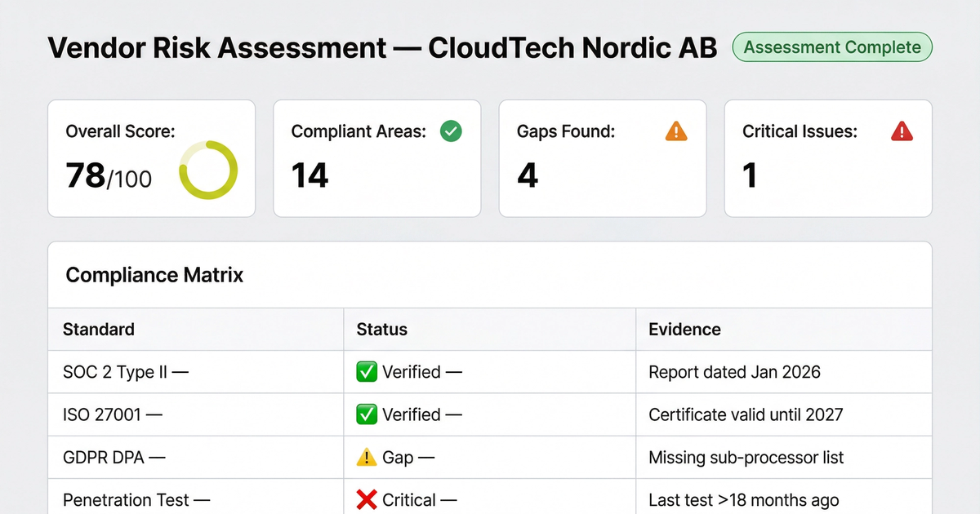Click the 78/100 score value
Viewport: 980px width, 514px height.
(109, 175)
